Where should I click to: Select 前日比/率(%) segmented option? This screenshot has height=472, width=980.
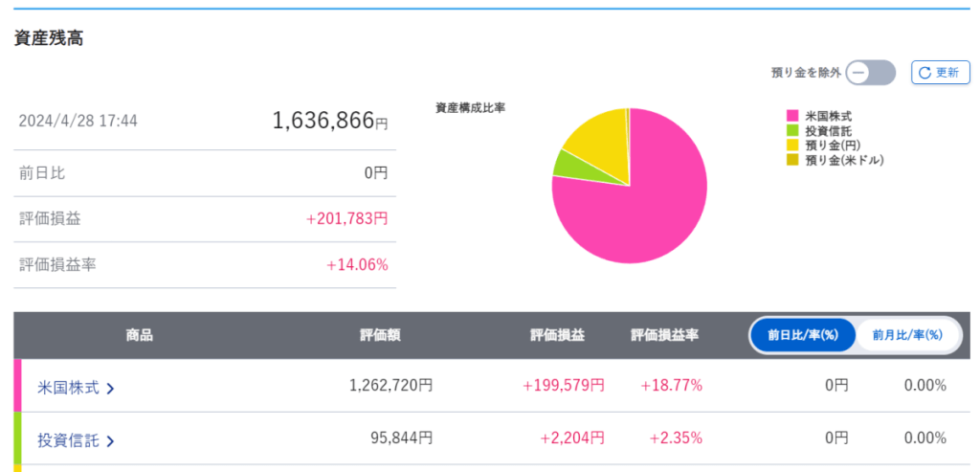pyautogui.click(x=802, y=335)
